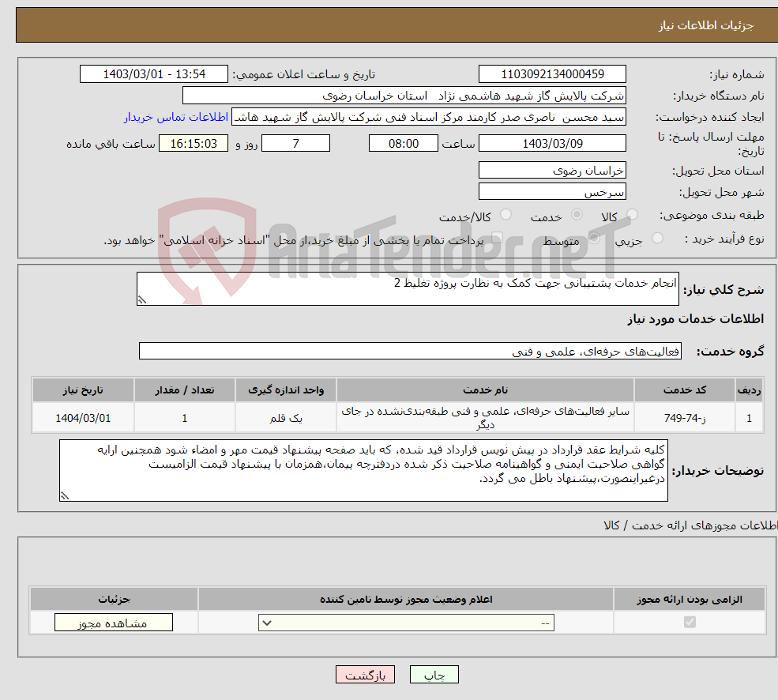Click the buyer organization name field
778x700 pixels.
coord(404,96)
